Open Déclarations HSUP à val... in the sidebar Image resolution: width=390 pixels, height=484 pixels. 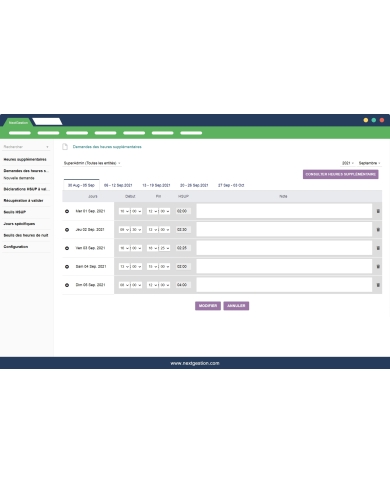point(26,189)
